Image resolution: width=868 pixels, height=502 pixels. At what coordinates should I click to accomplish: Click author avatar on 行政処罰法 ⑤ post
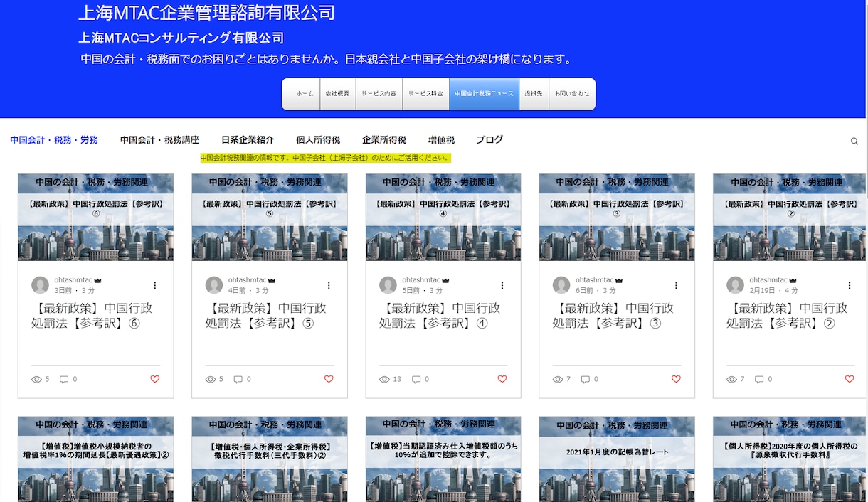pos(214,285)
